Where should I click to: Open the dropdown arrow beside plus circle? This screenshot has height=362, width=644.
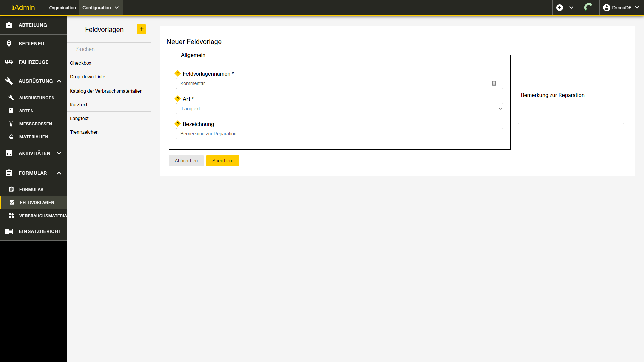[x=571, y=8]
